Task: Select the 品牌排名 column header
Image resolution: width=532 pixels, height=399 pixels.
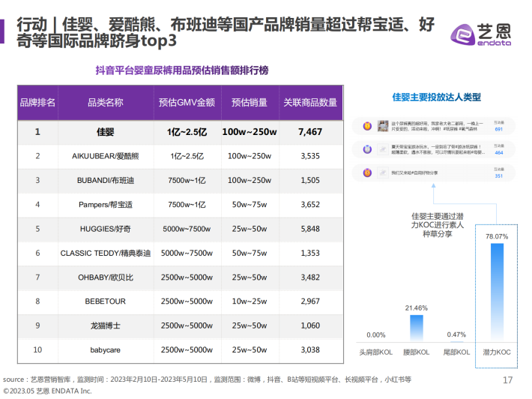Action: (x=37, y=103)
